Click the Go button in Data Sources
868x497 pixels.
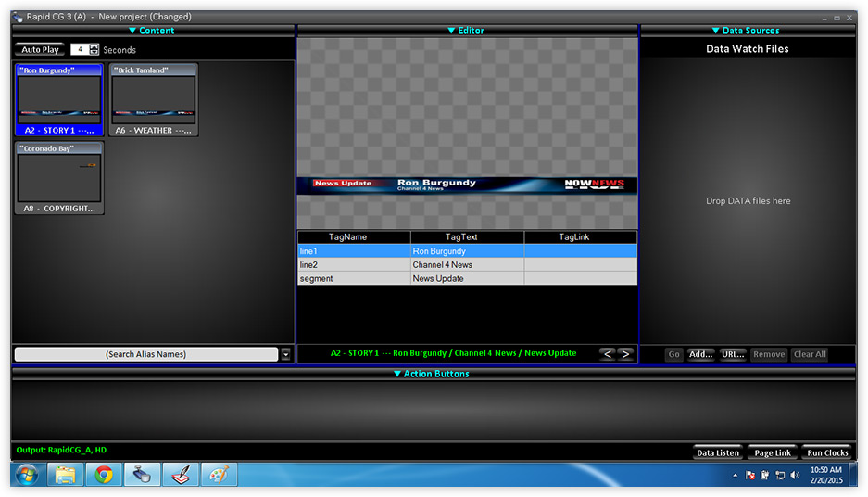[x=673, y=354]
